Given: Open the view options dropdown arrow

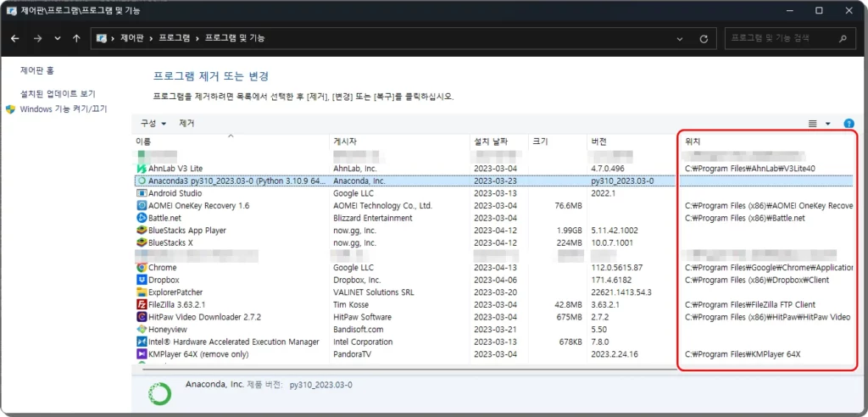Looking at the screenshot, I should tap(827, 124).
